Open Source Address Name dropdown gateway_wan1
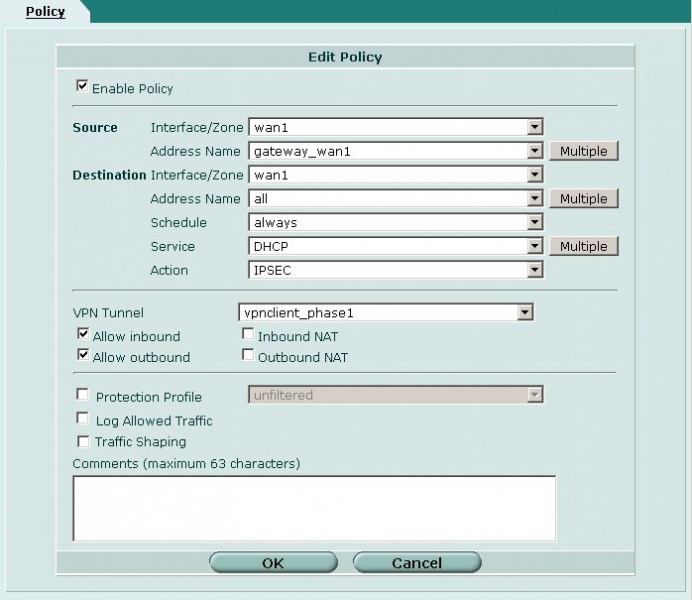Screen dimensions: 692x600 396,151
